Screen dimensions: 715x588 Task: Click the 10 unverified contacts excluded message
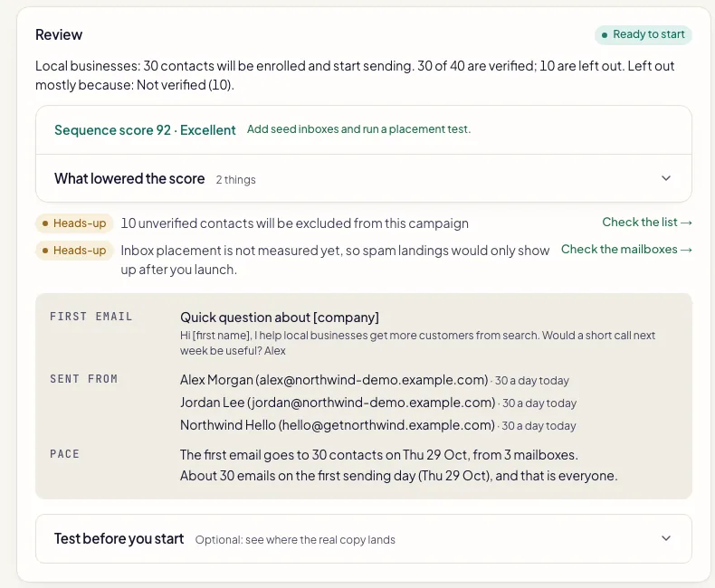coord(294,223)
